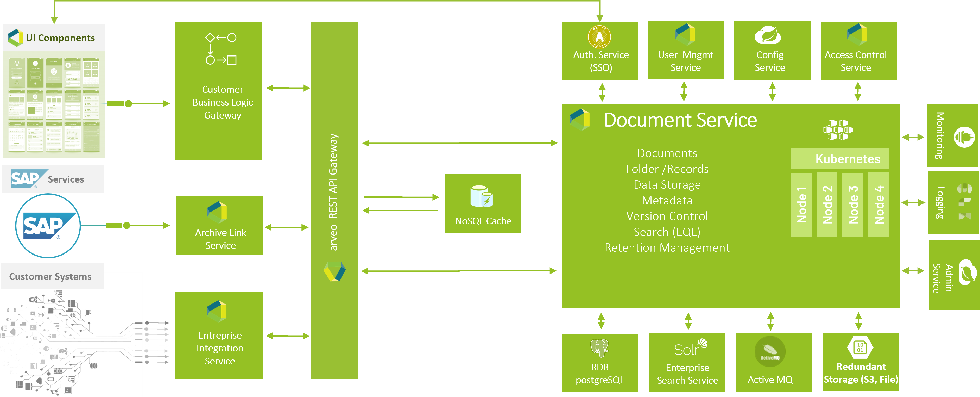
Task: Click the round SAP logo
Action: 48,226
